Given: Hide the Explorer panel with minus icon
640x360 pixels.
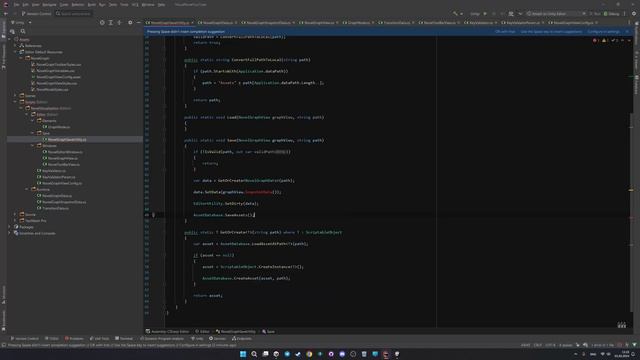Looking at the screenshot, I should [x=138, y=22].
